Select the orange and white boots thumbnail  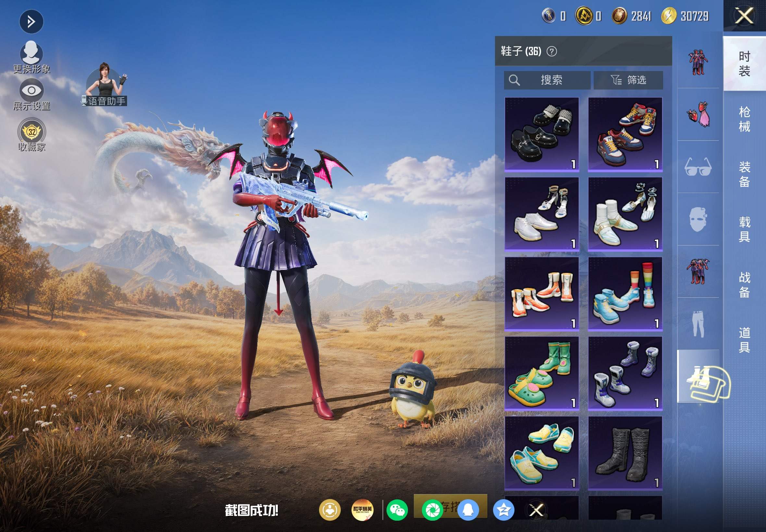click(542, 294)
